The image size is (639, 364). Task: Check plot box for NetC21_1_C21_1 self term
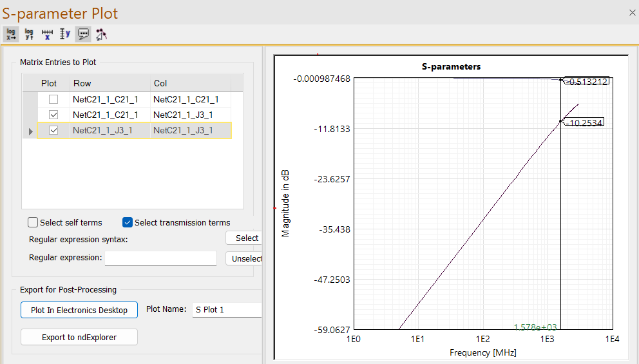coord(53,99)
